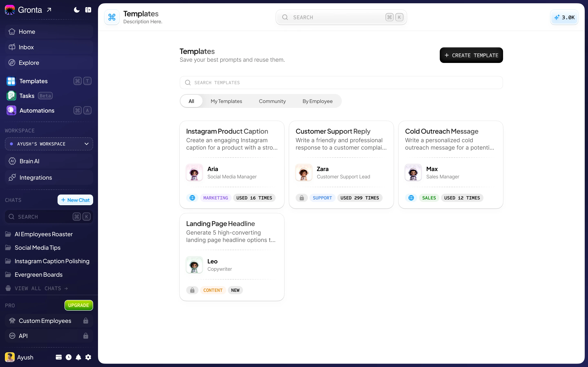Open the Inbox page
Viewport: 588px width, 367px height.
pyautogui.click(x=49, y=47)
